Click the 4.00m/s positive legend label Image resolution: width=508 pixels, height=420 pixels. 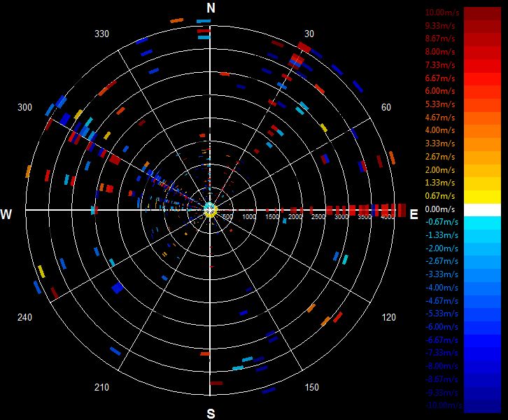point(440,130)
